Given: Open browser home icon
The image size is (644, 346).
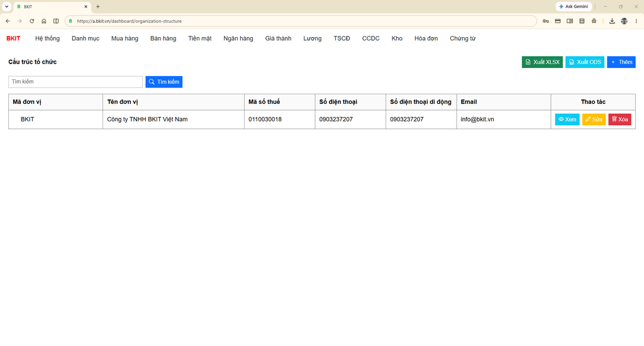Looking at the screenshot, I should (x=43, y=21).
